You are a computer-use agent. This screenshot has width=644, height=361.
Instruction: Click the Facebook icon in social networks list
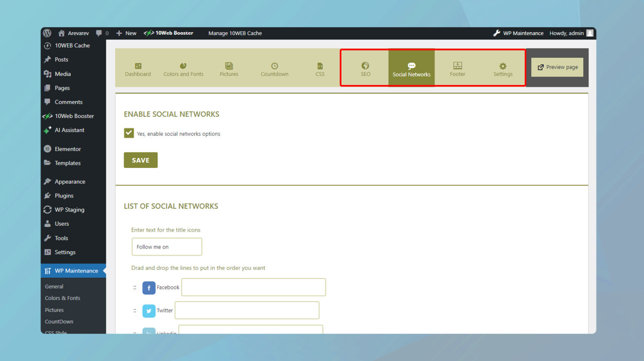click(148, 288)
